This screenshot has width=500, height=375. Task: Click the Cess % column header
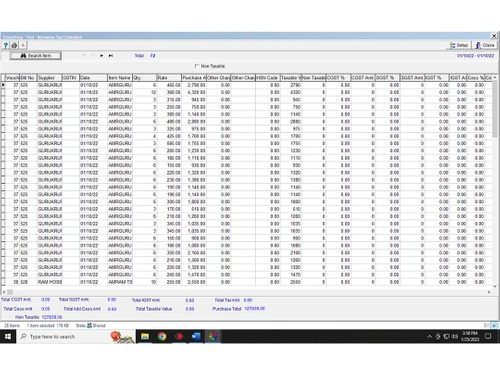pos(476,78)
